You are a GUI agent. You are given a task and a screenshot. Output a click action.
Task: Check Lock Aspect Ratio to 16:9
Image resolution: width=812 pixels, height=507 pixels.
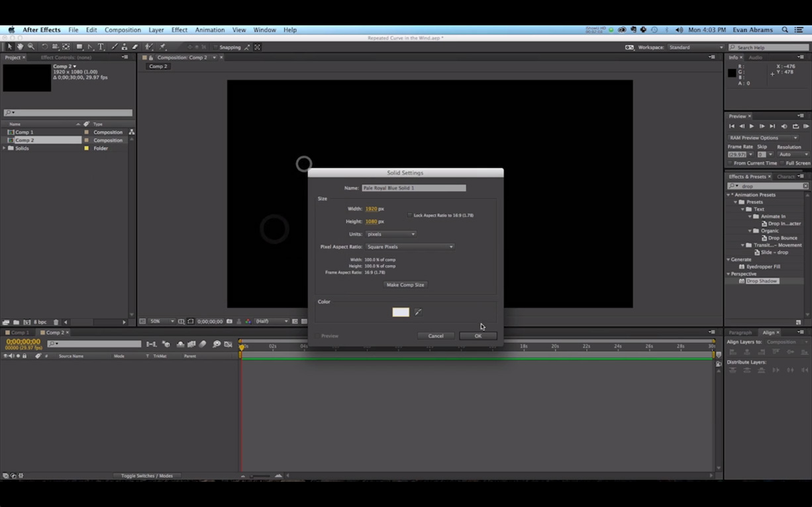coord(410,215)
